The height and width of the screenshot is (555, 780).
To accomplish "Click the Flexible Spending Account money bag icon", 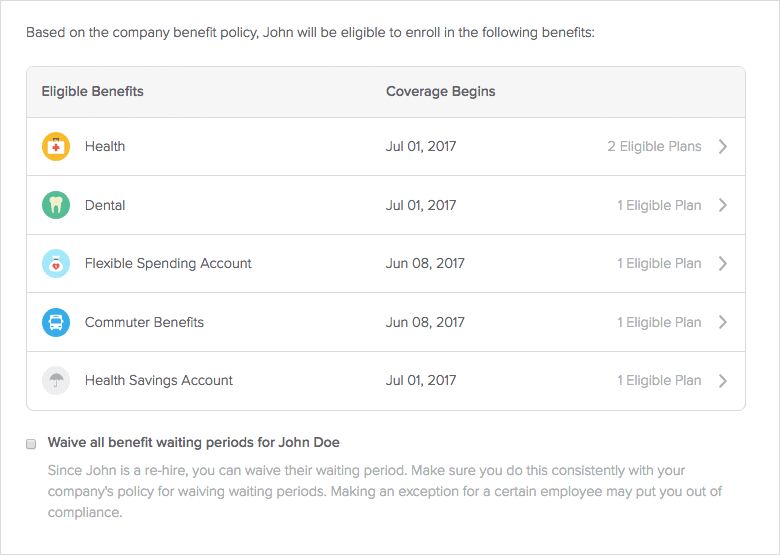I will (x=56, y=264).
